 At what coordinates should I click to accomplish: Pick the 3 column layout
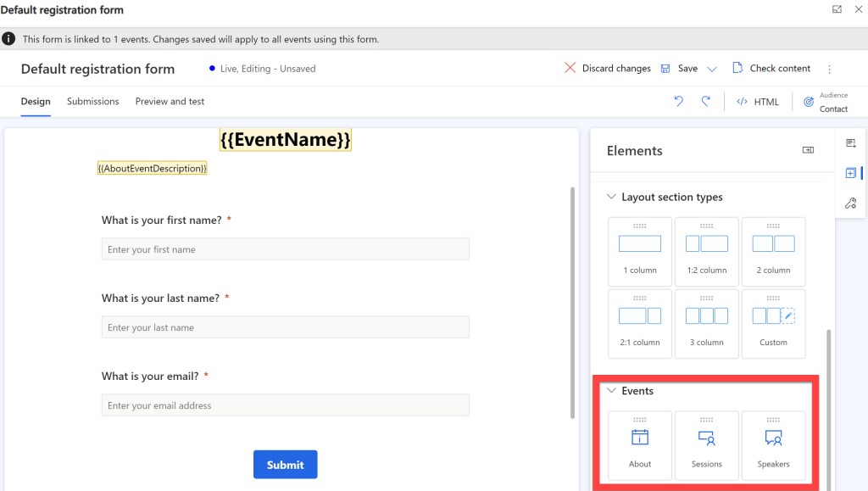point(706,323)
